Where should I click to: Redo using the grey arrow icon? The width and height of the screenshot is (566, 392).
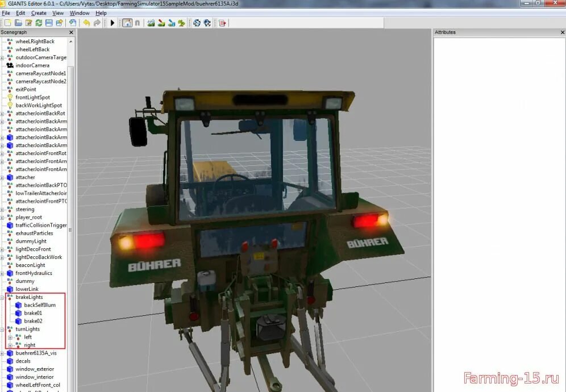point(97,23)
